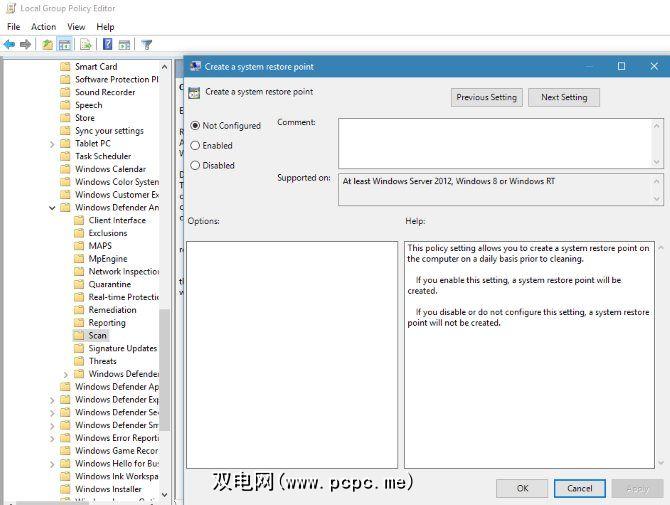Confirm with the OK button
This screenshot has height=505, width=670.
pyautogui.click(x=522, y=488)
